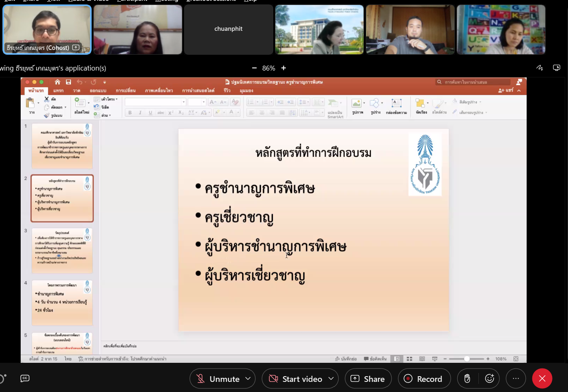Open video options arrow beside Start video
Viewport: 568px width, 392px height.
pos(331,379)
